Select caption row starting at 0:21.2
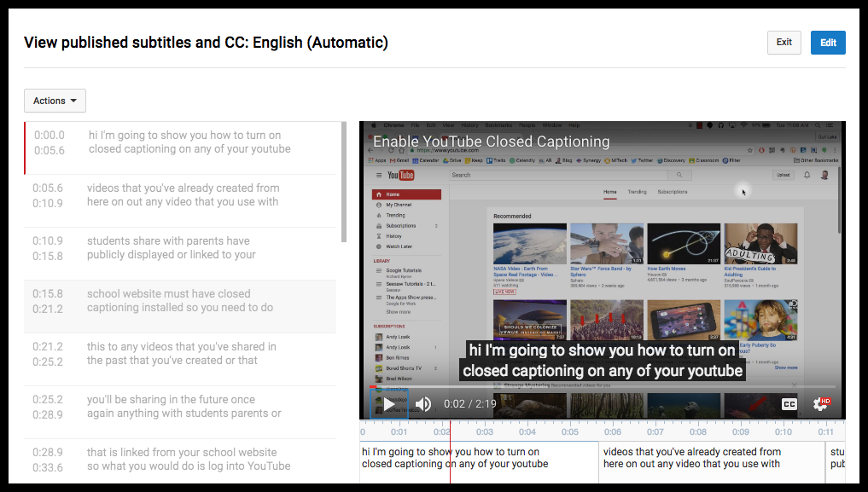868x492 pixels. [180, 359]
